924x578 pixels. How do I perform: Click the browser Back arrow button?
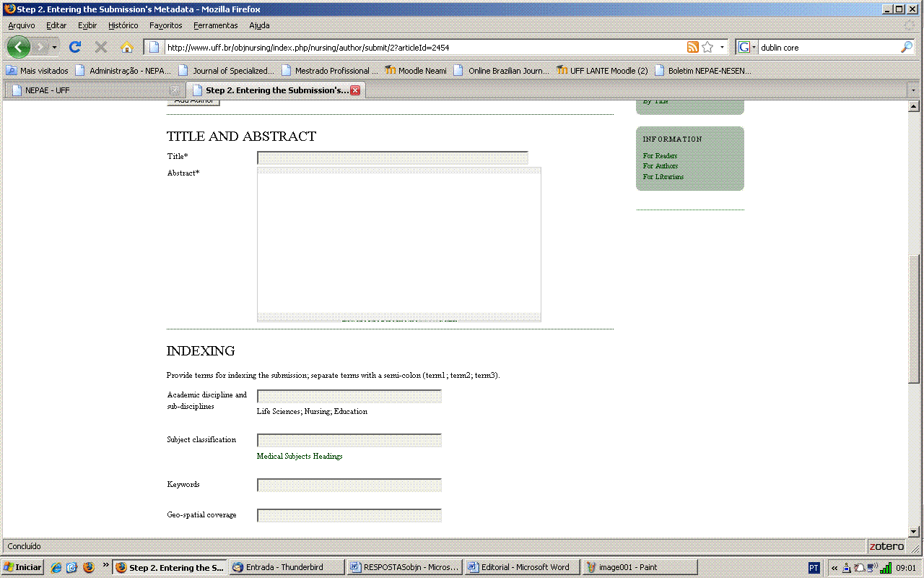18,47
